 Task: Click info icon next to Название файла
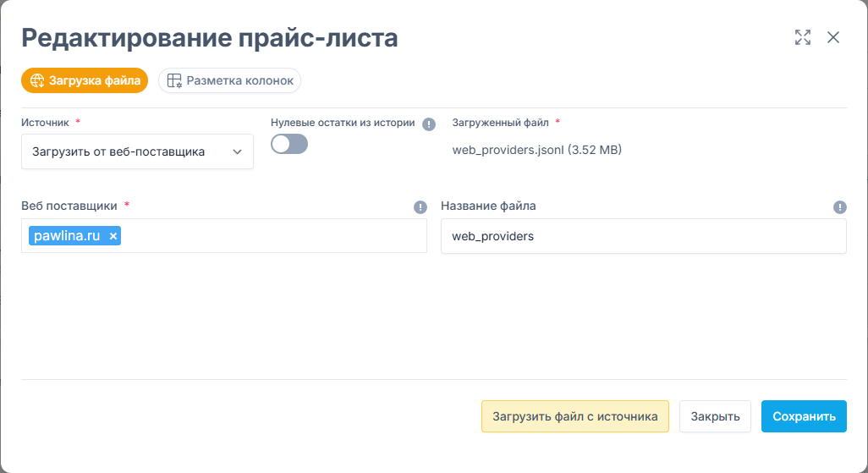coord(840,207)
